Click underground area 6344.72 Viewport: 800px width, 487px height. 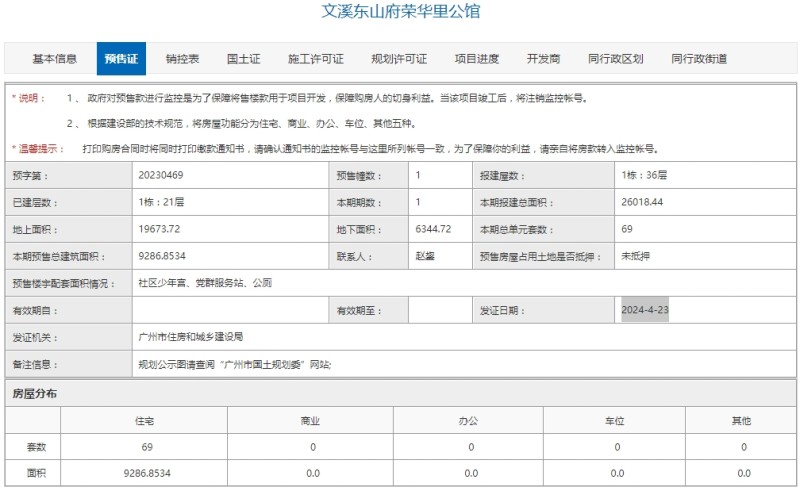point(433,229)
